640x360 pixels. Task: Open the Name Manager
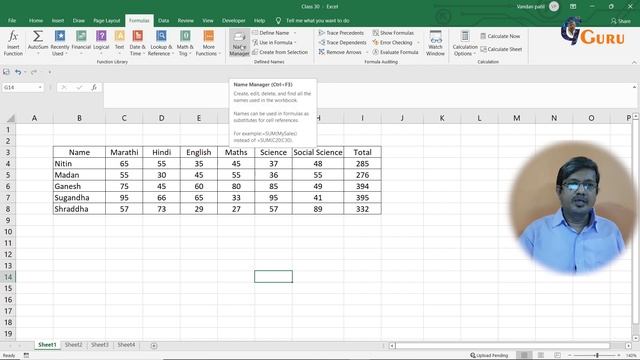click(x=239, y=43)
